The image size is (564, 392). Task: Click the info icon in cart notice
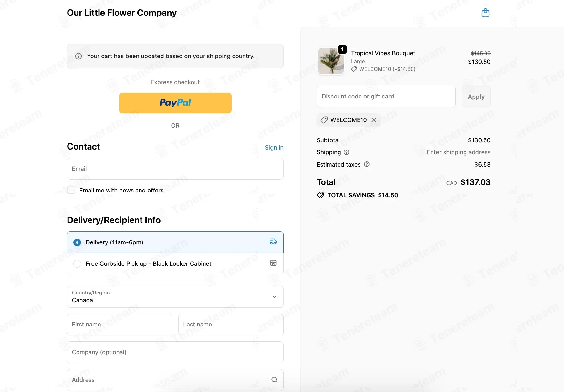point(78,56)
